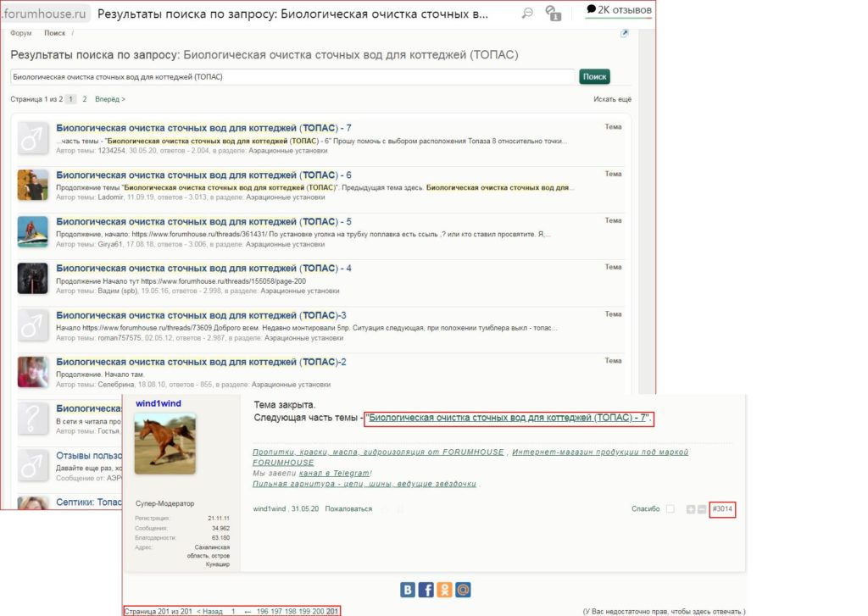868x616 pixels.
Task: Click the open-in-new-window icon near the breadcrumb
Action: (x=625, y=33)
